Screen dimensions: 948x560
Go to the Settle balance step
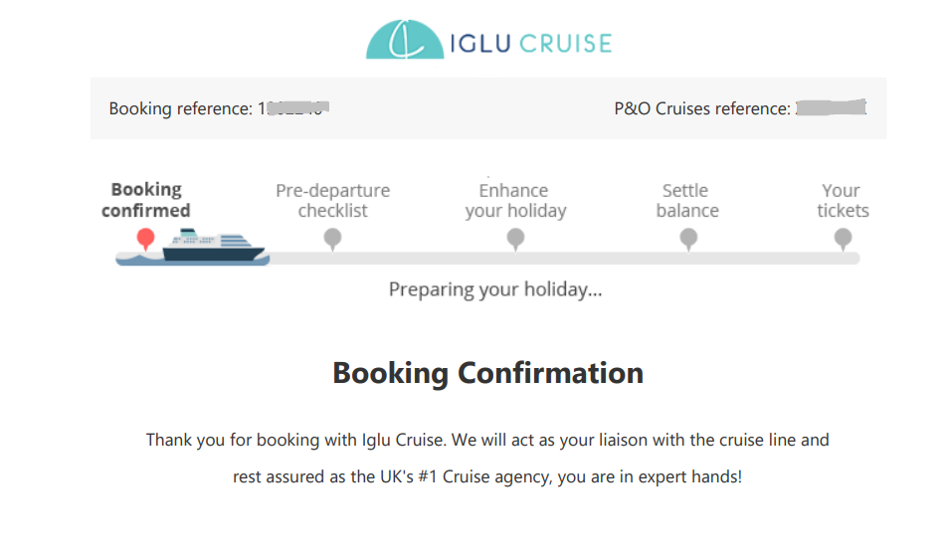click(686, 200)
